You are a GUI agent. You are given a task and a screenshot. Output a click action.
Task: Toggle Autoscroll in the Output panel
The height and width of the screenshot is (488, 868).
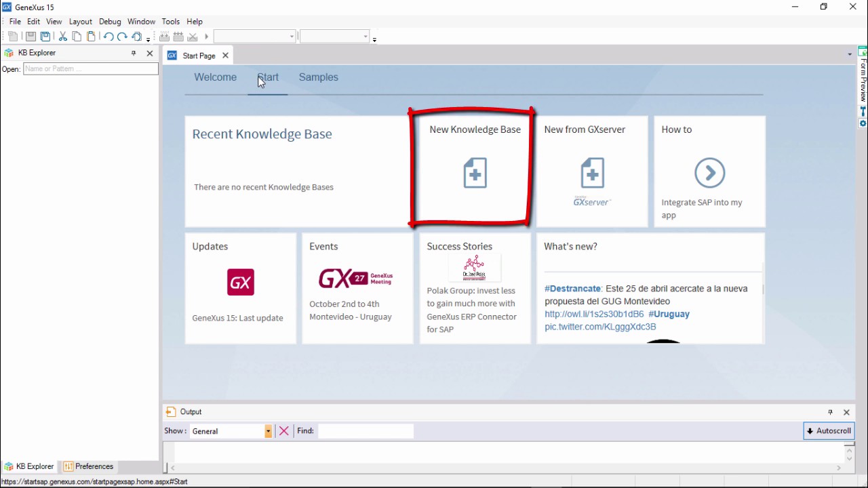829,431
